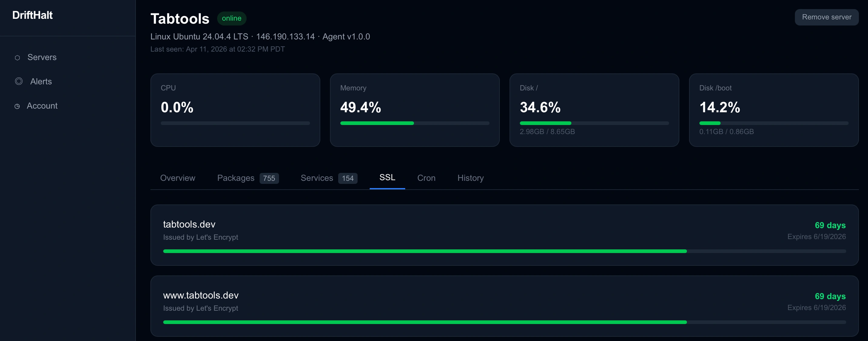The image size is (868, 341).
Task: Click the 69 days label for tabtools.dev
Action: [x=830, y=225]
